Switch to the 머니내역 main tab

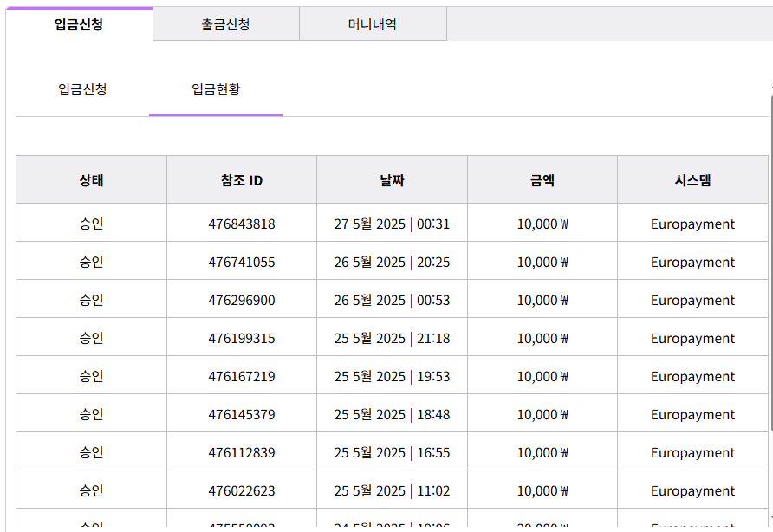pyautogui.click(x=373, y=24)
